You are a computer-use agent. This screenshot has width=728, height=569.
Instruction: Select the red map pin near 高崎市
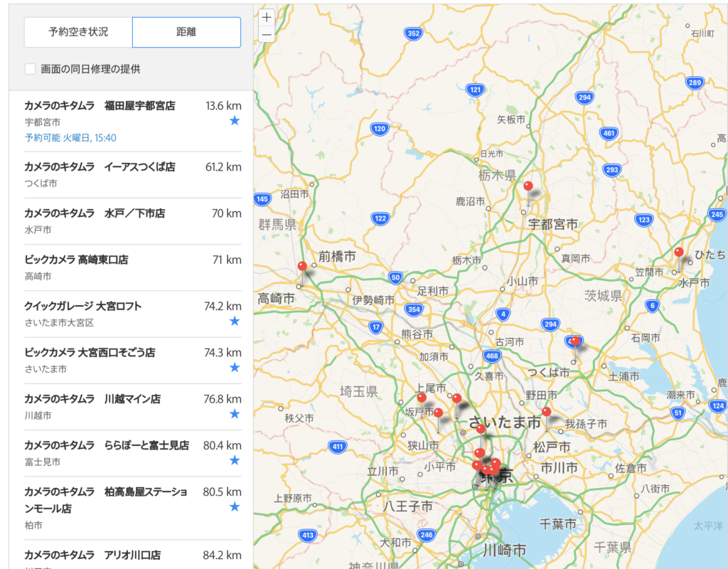tap(302, 267)
